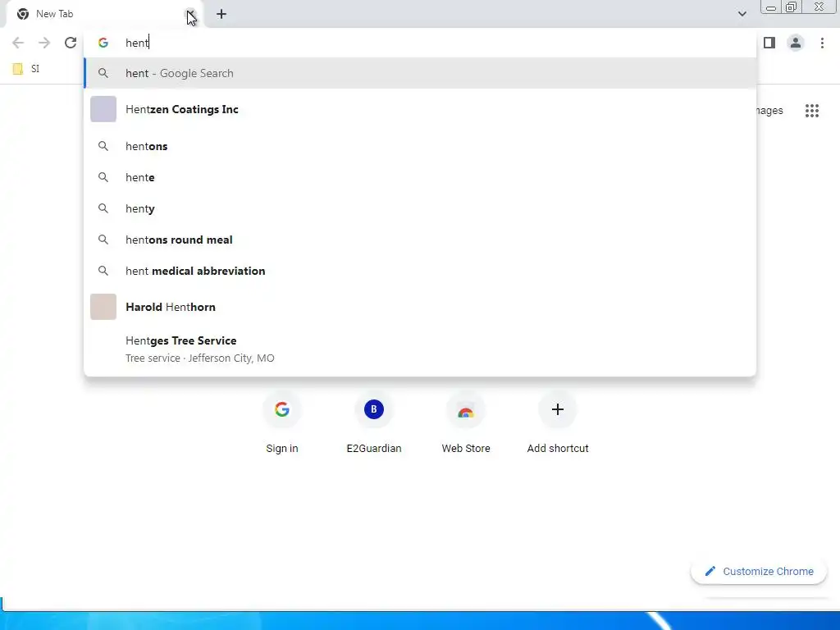This screenshot has width=840, height=630.
Task: Choose 'hentons round meal' suggestion
Action: (x=420, y=240)
